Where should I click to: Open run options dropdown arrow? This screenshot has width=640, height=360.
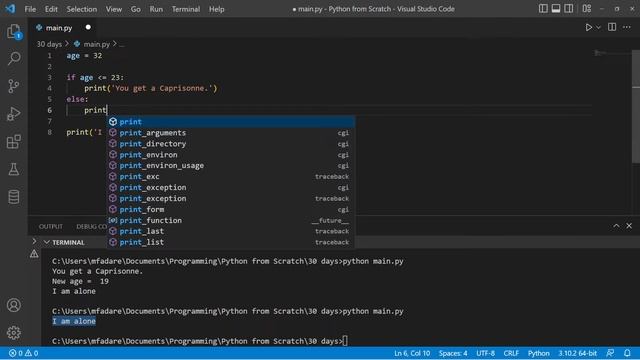pyautogui.click(x=598, y=27)
